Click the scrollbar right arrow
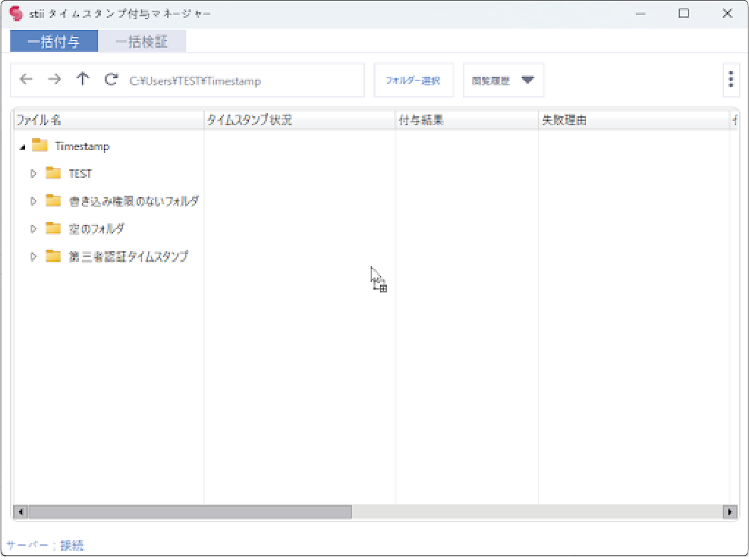The image size is (749, 560). pyautogui.click(x=729, y=512)
